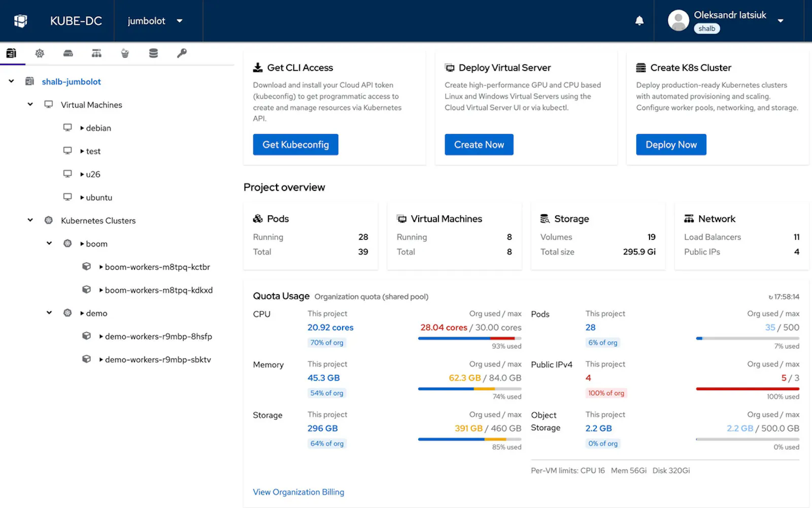Click the shalb organization badge
Screen dimensions: 812x508
706,28
